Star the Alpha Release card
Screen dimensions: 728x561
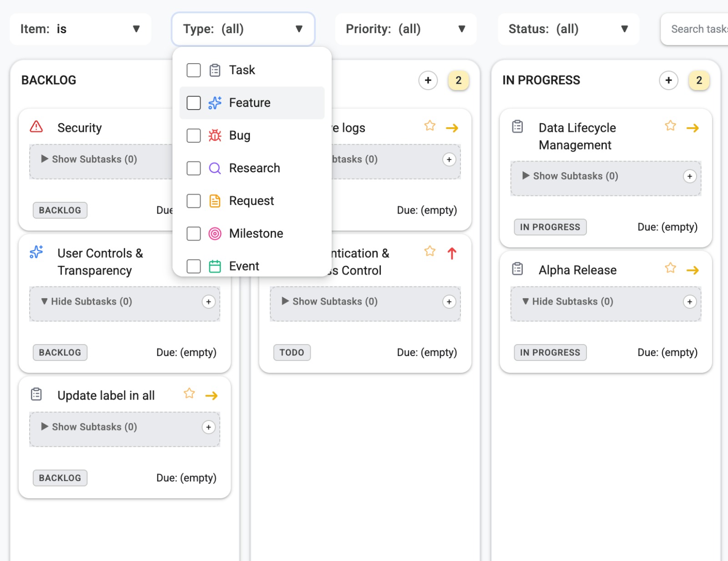pos(670,268)
